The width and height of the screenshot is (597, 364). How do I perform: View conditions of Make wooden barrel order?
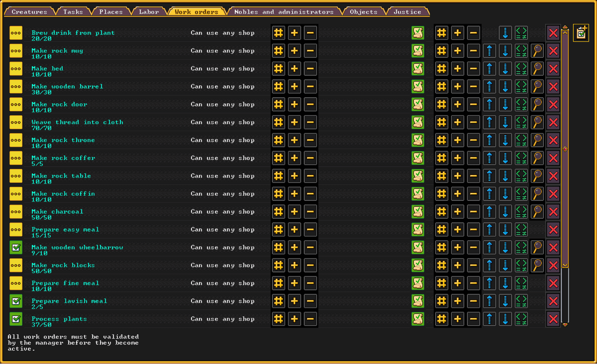418,87
